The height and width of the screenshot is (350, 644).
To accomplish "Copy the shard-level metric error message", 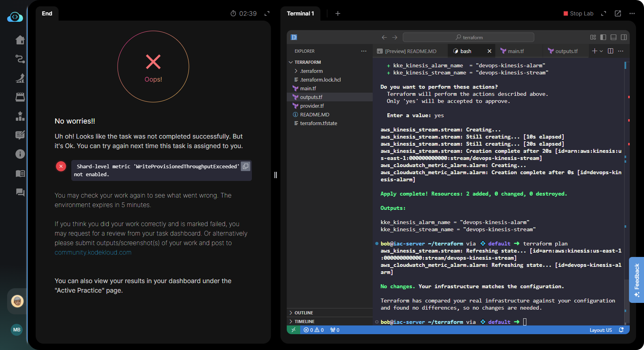I will (246, 166).
